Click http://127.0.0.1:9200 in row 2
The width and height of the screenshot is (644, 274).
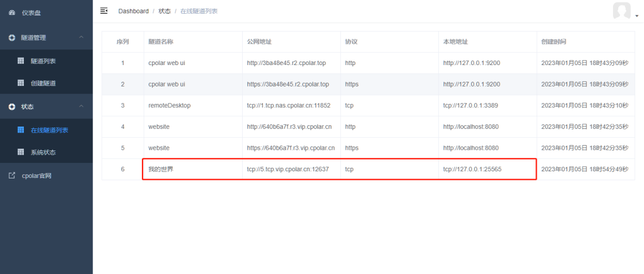(472, 84)
